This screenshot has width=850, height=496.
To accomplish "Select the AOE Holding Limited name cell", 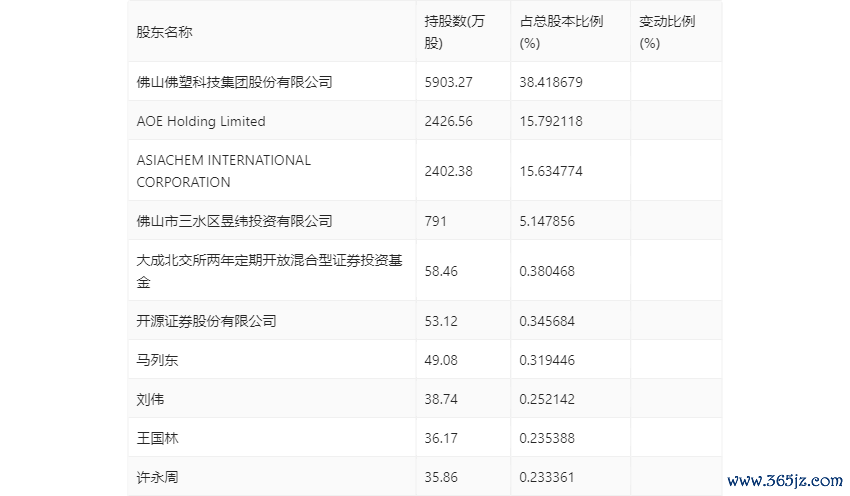I will (201, 121).
